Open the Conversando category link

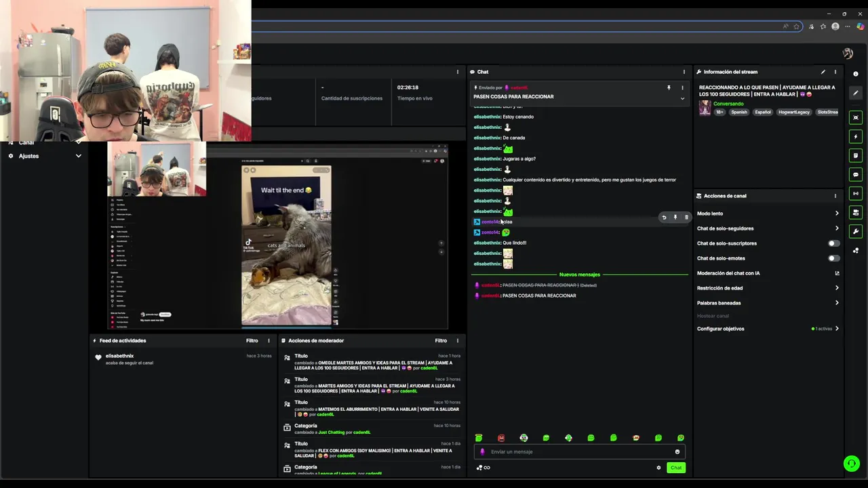(x=728, y=104)
